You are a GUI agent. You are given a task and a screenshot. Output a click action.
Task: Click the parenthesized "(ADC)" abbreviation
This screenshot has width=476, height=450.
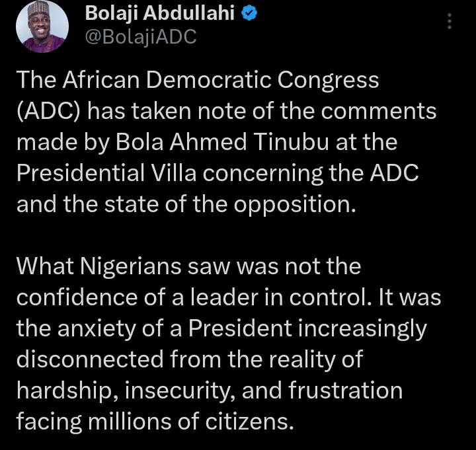click(48, 111)
